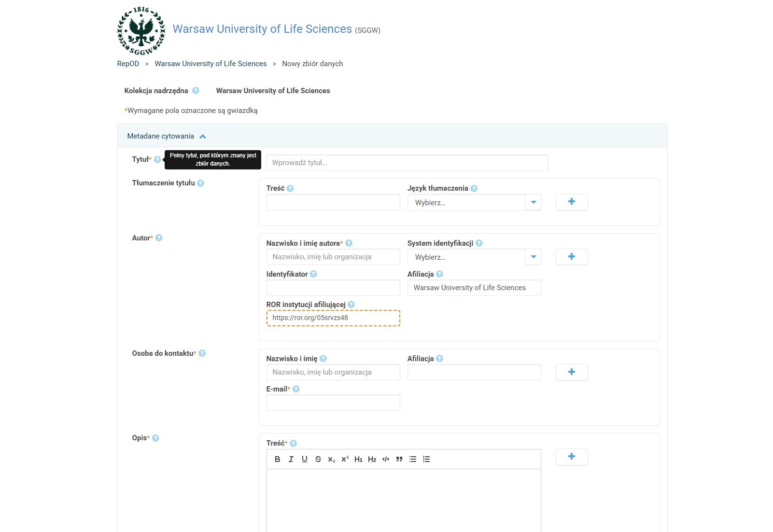The image size is (773, 532).
Task: Insert a bulleted list in description
Action: (412, 459)
